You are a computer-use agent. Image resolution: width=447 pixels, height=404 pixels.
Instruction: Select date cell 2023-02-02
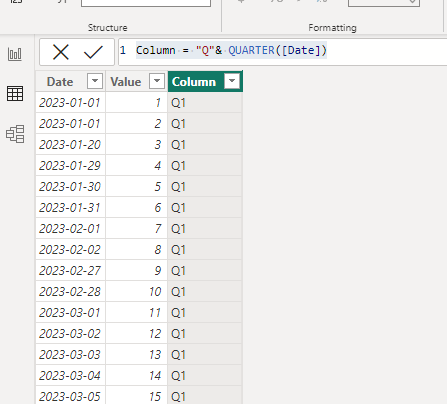point(70,250)
